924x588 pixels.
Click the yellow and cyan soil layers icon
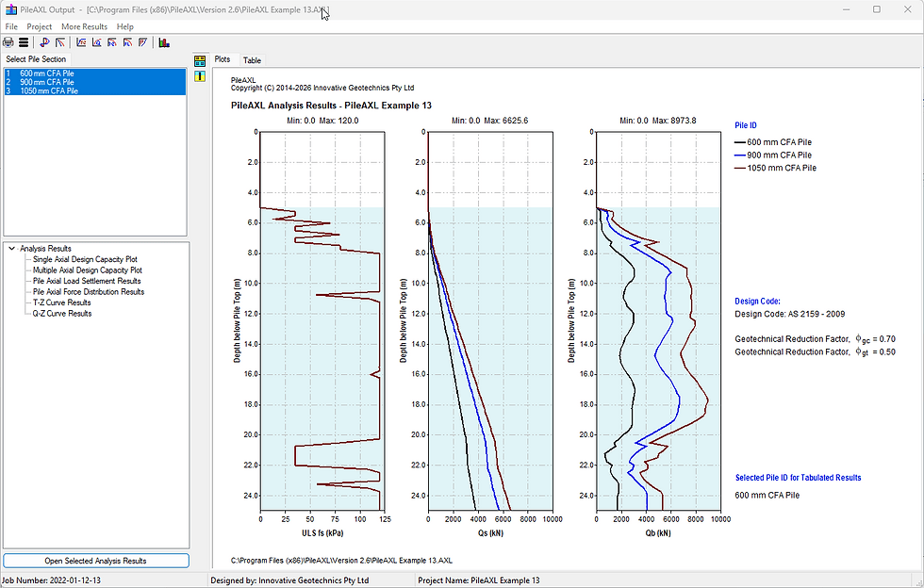[x=200, y=60]
